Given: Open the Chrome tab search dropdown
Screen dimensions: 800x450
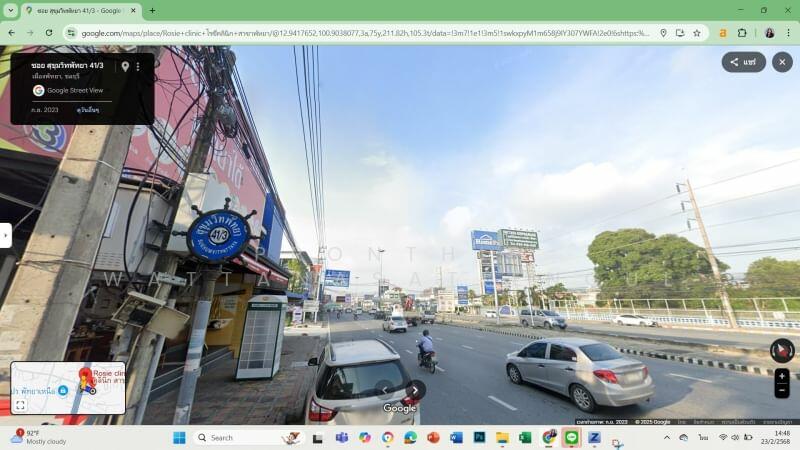Looking at the screenshot, I should point(10,10).
